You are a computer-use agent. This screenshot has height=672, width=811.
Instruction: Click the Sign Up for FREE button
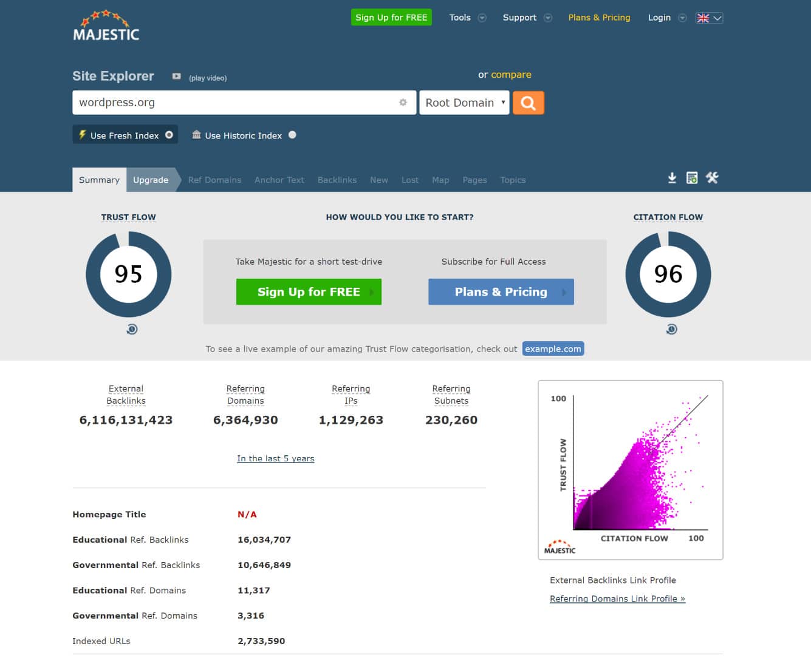(391, 18)
